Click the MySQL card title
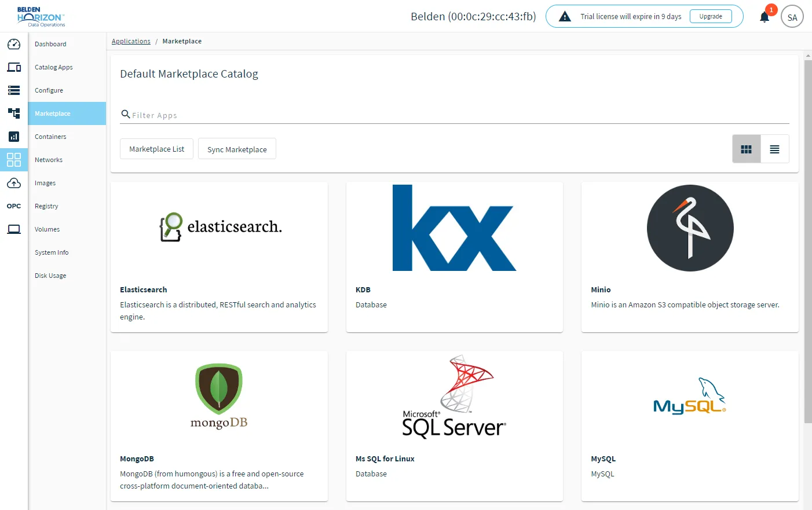 (603, 458)
